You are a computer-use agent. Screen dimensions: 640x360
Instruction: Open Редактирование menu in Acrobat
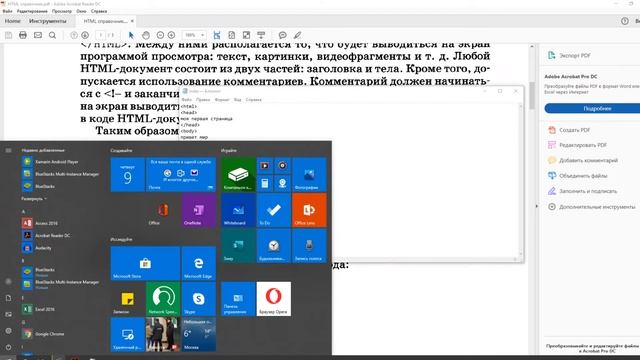tap(32, 11)
